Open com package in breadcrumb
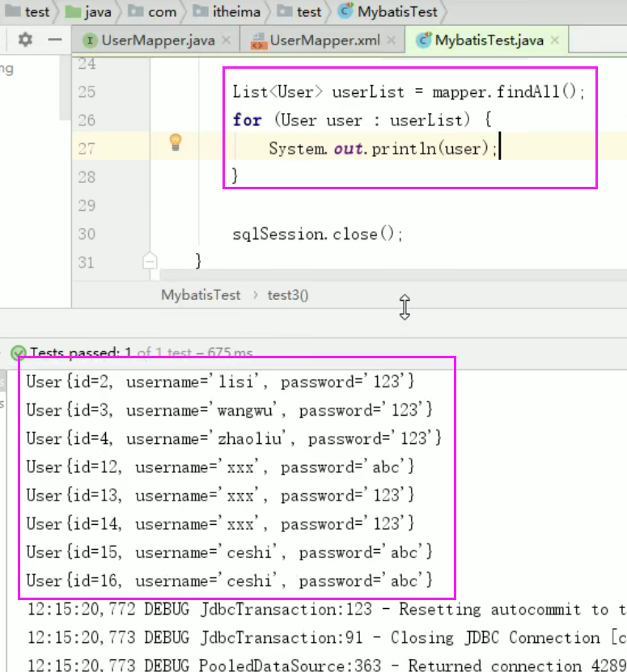The width and height of the screenshot is (627, 672). click(x=152, y=12)
